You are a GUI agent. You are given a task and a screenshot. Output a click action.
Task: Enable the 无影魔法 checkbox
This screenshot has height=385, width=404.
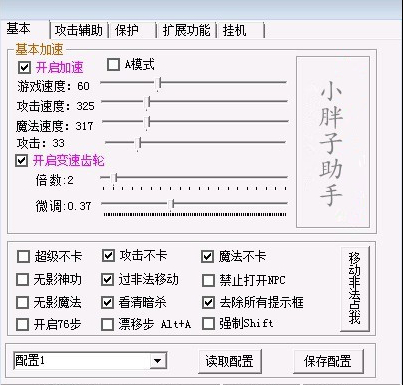point(22,302)
